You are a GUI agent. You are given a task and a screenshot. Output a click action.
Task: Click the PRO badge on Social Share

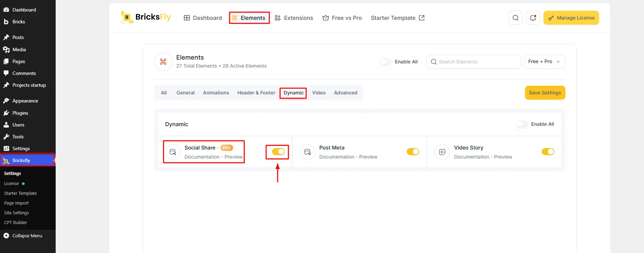click(x=226, y=148)
